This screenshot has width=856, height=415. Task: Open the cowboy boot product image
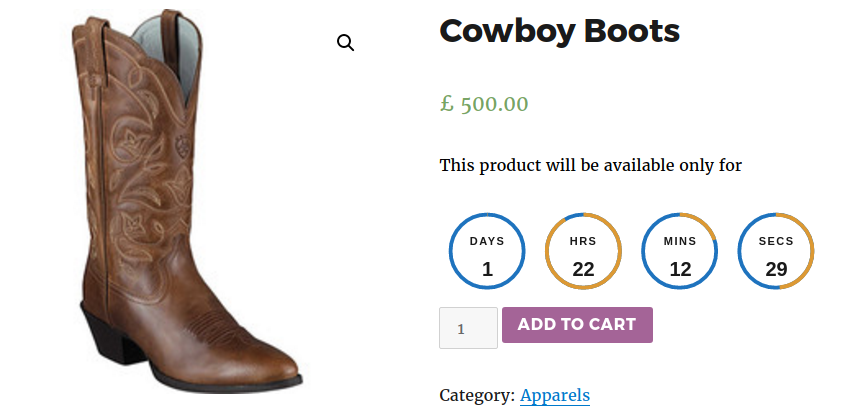point(190,200)
